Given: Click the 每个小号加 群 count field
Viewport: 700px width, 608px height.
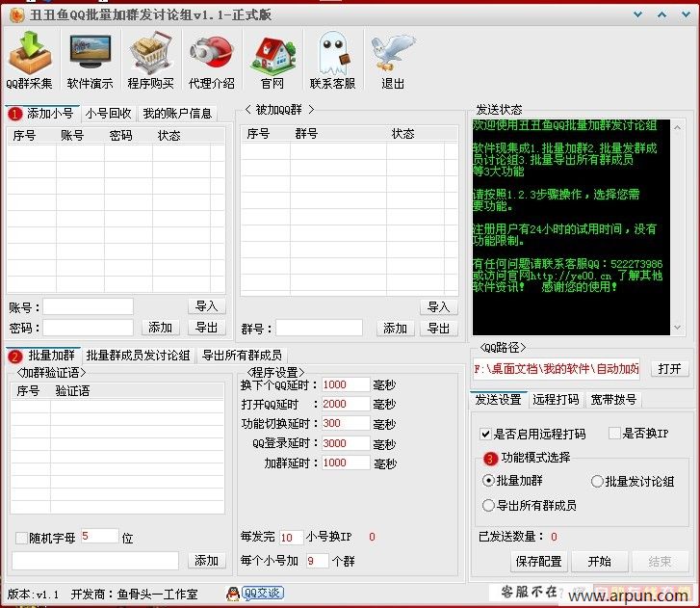Looking at the screenshot, I should 318,561.
